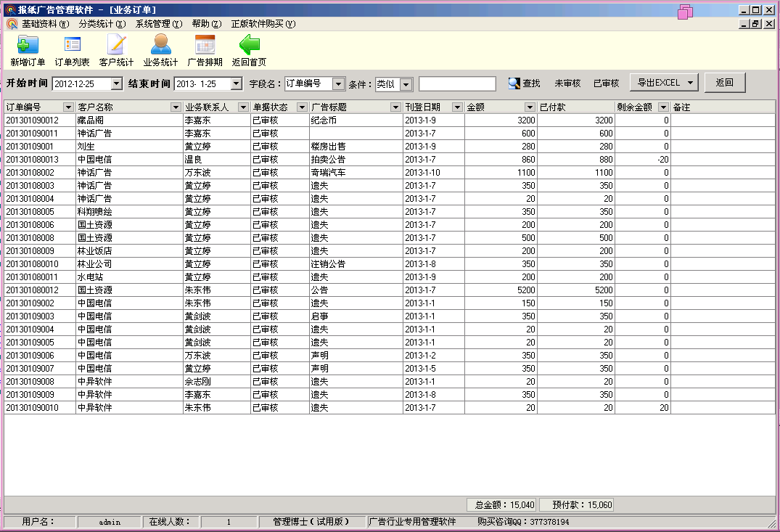Open 业务统计 business statistics icon
Viewport: 780px width, 532px height.
pos(160,46)
